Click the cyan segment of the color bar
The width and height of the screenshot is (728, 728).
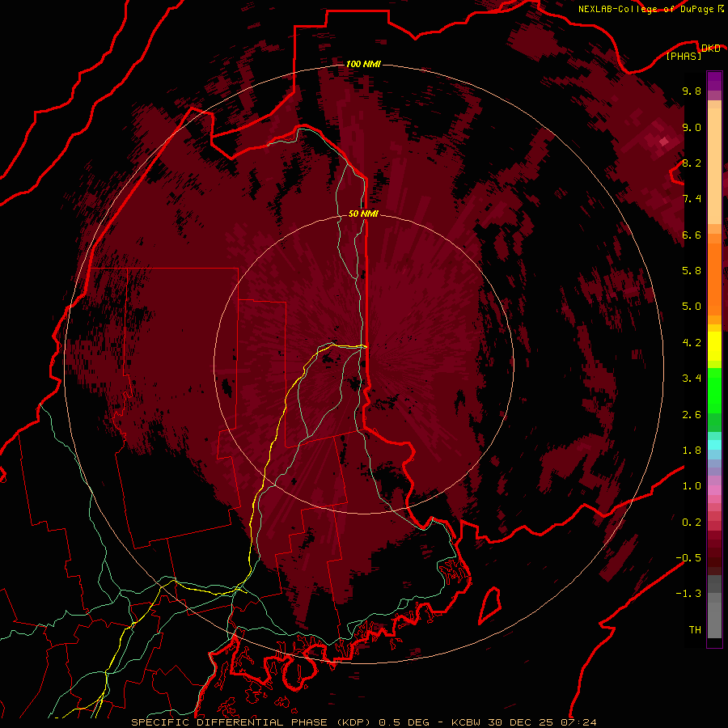(x=714, y=445)
